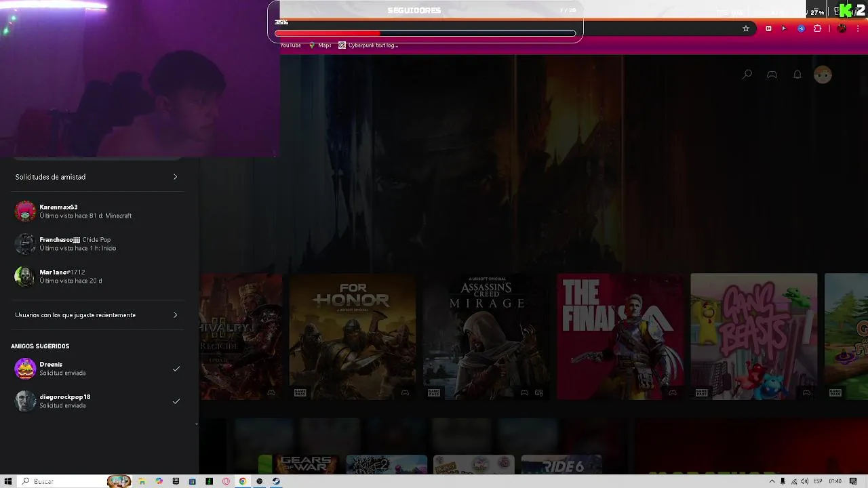
Task: Click the ESP language indicator
Action: click(818, 481)
